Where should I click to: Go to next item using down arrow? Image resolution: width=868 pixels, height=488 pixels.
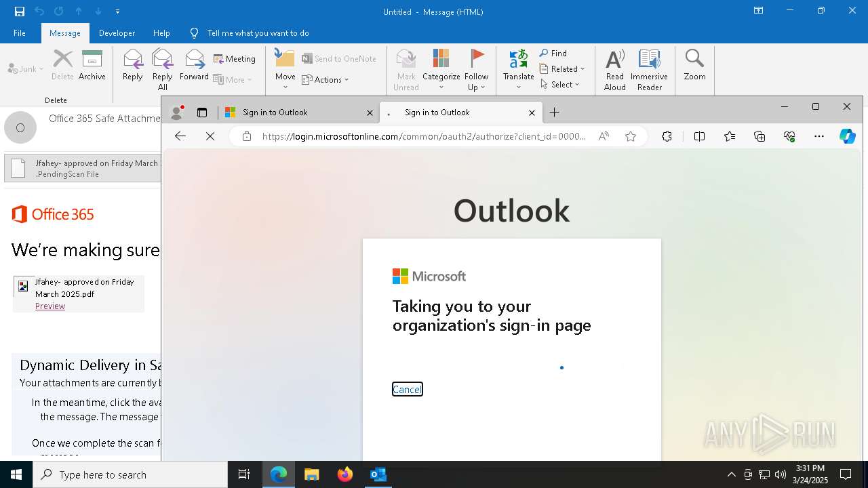pyautogui.click(x=98, y=12)
